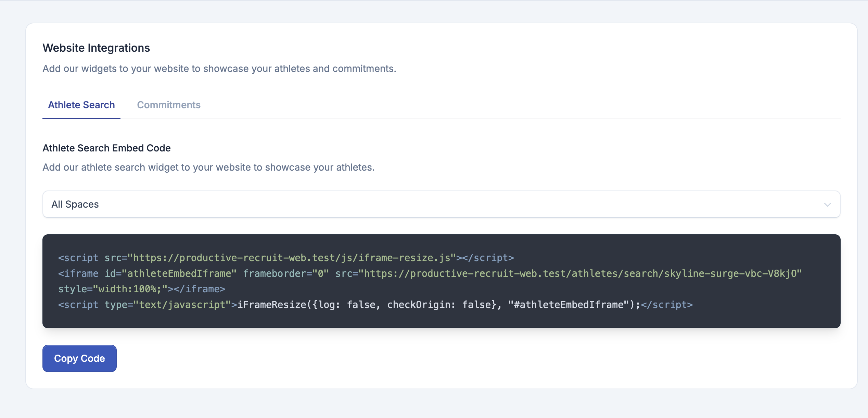Click the Website Integrations heading

coord(96,48)
